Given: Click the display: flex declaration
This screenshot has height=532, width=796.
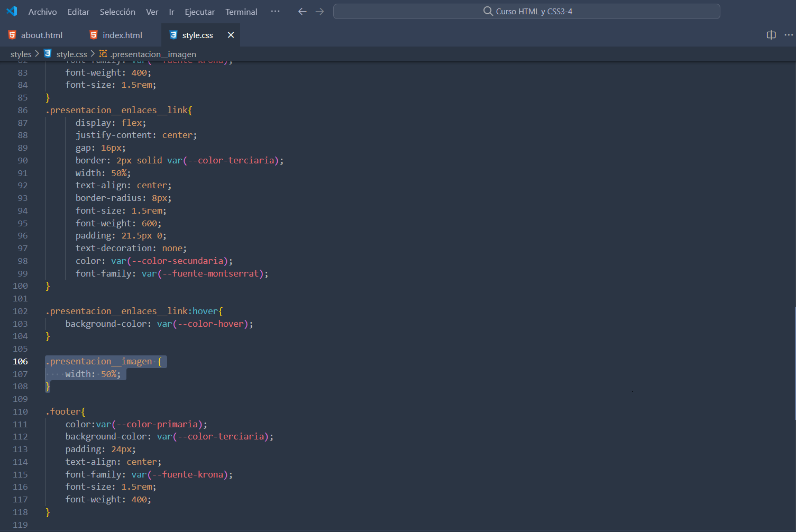Looking at the screenshot, I should pos(111,123).
